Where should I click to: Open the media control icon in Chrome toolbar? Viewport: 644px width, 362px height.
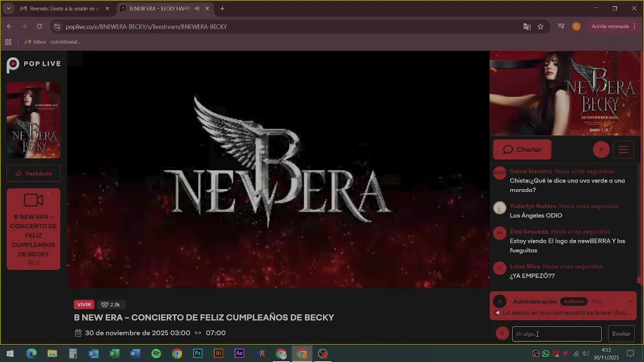561,27
